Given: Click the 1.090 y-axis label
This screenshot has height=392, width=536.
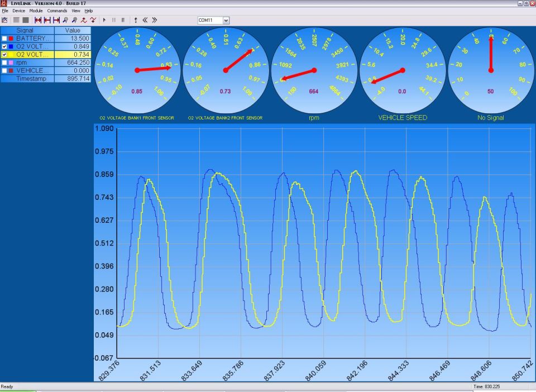Looking at the screenshot, I should click(x=104, y=128).
